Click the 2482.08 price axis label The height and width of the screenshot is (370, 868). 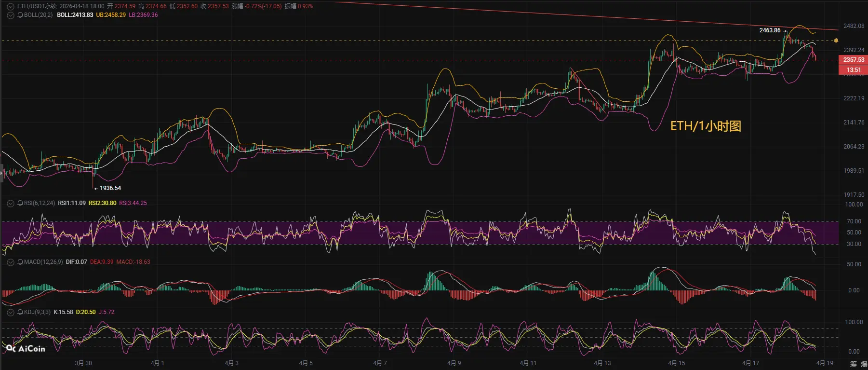coord(854,26)
